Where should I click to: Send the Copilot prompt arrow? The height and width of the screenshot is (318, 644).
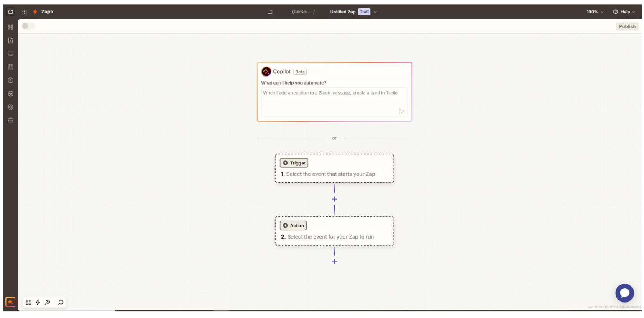click(x=401, y=111)
